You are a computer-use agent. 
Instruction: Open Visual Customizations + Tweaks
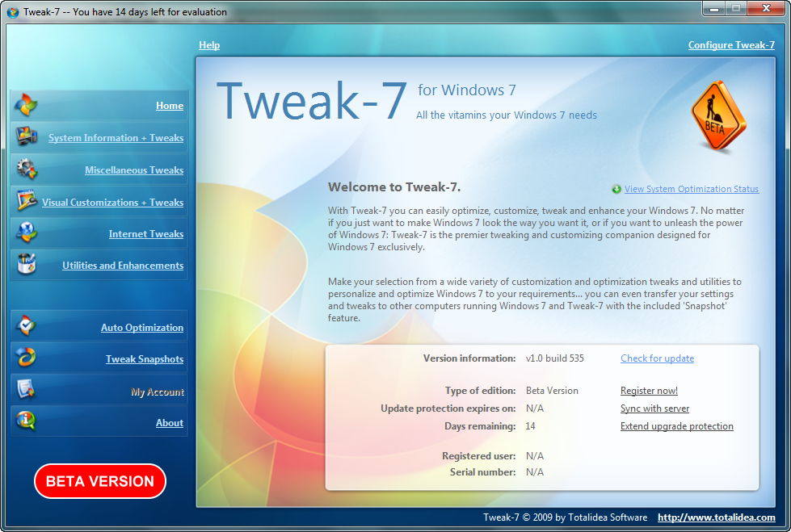point(112,202)
